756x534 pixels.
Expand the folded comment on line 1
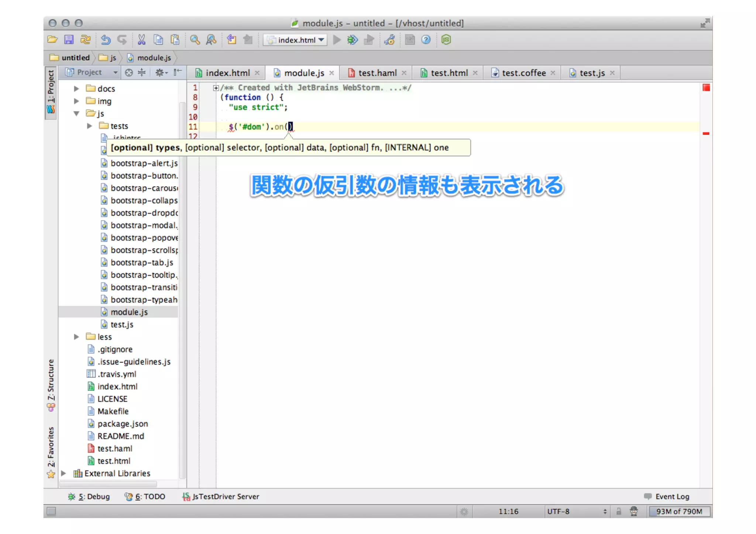pyautogui.click(x=216, y=88)
